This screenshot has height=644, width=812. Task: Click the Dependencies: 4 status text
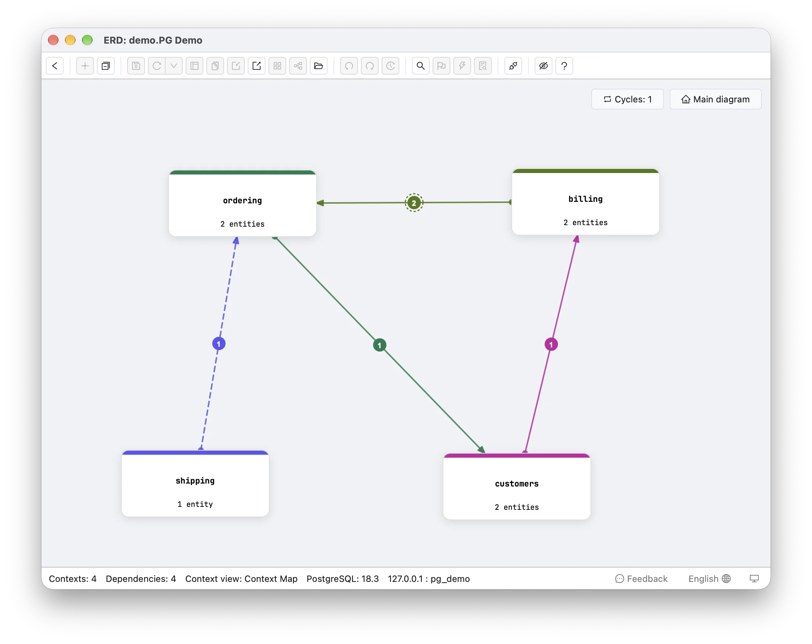[x=141, y=579]
